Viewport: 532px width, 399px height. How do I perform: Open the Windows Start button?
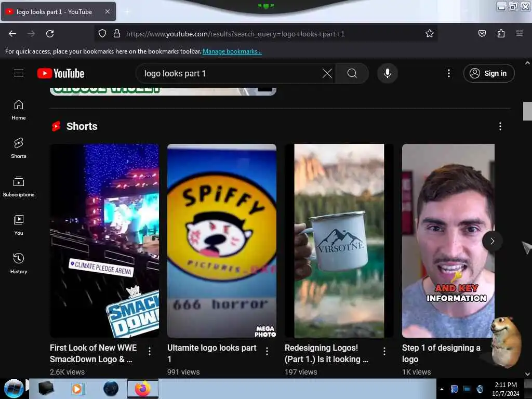(14, 389)
